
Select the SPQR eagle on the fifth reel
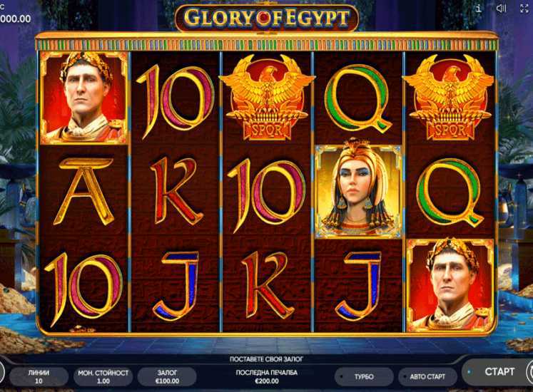point(449,98)
